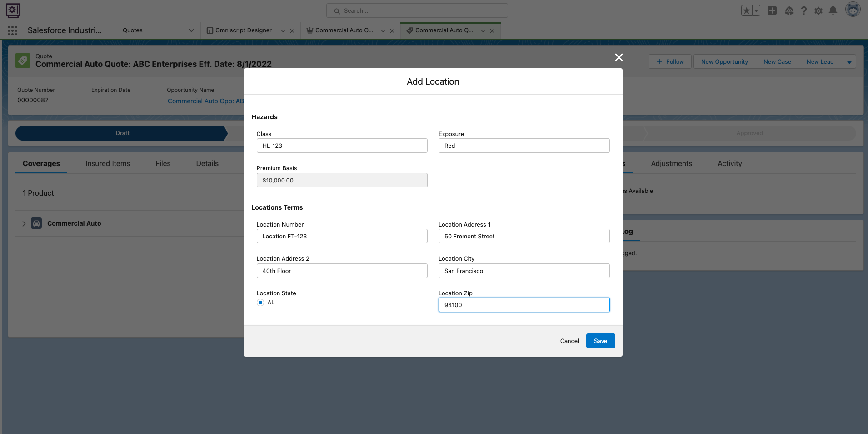Open the Favorites star icon
This screenshot has width=868, height=434.
coord(746,11)
